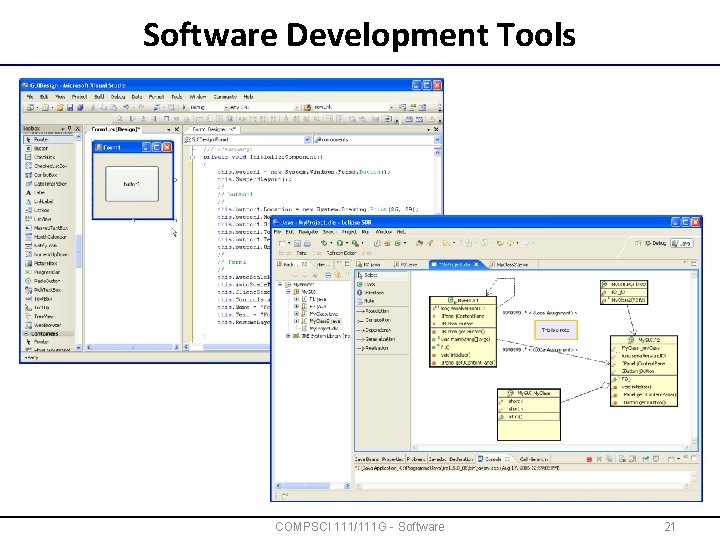Click the Save icon in Eclipse toolbar
Screen dimensions: 720x540
tap(297, 243)
